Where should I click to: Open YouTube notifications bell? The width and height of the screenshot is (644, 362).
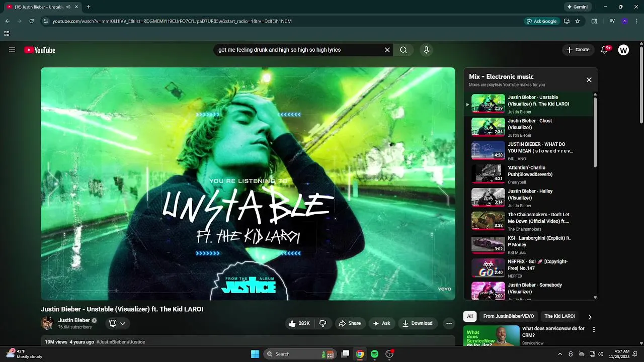pyautogui.click(x=605, y=50)
